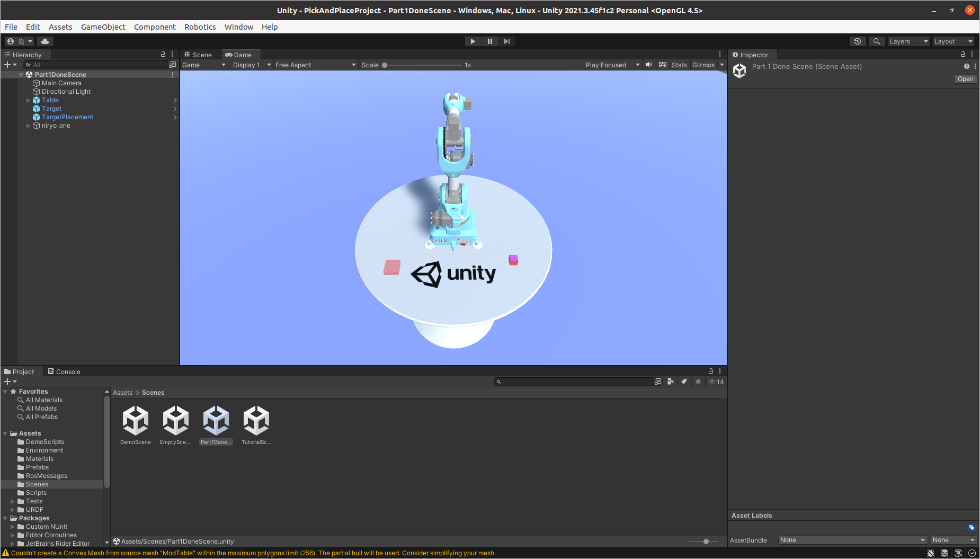Expand the URDF folder in Project
Viewport: 980px width, 559px height.
[13, 510]
